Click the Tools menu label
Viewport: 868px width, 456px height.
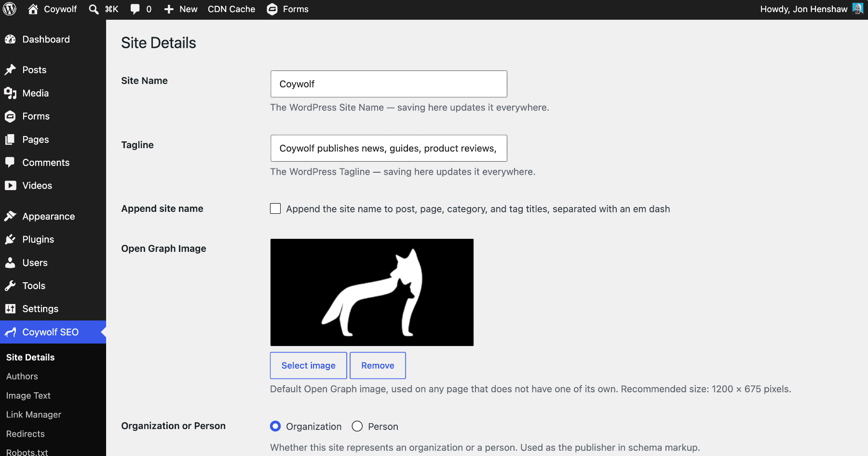click(34, 286)
